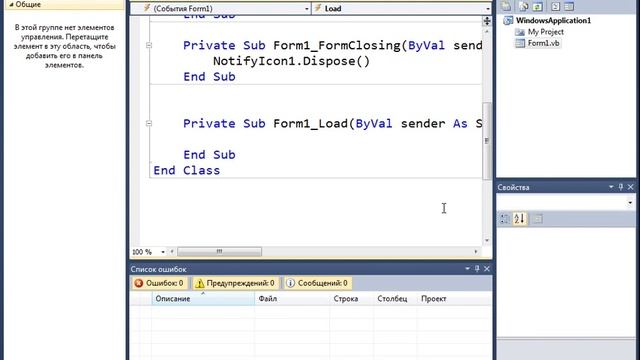Sort the error list by Файл column
Image resolution: width=640 pixels, height=360 pixels.
click(292, 299)
